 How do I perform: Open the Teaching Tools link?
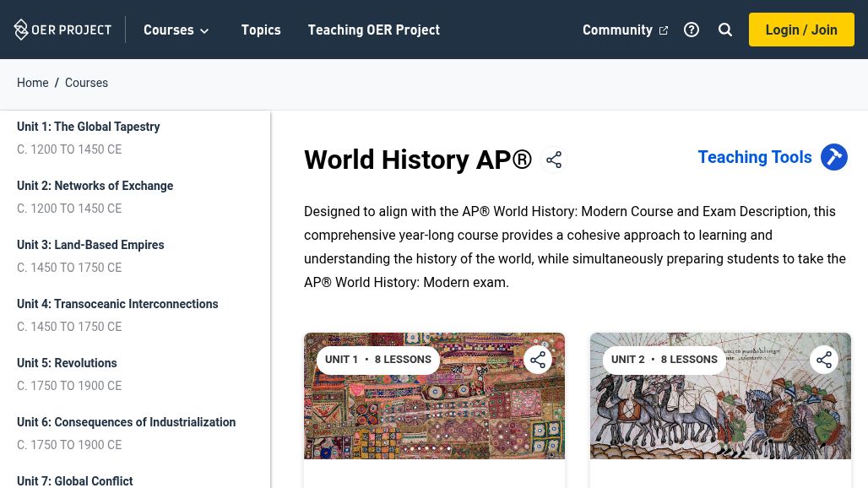tap(755, 157)
